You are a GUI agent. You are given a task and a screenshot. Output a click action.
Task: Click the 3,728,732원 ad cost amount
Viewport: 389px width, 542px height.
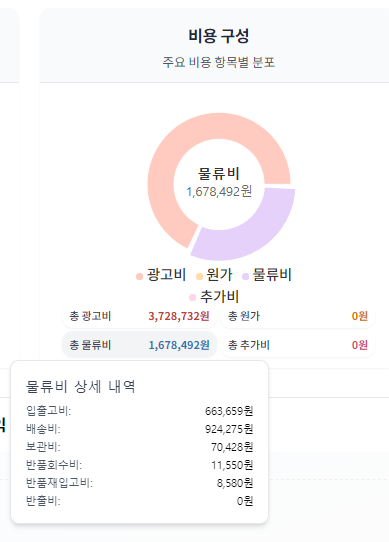(179, 316)
